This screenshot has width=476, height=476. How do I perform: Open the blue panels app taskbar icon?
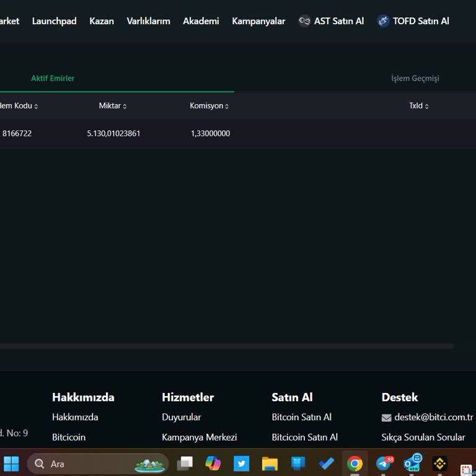[298, 464]
